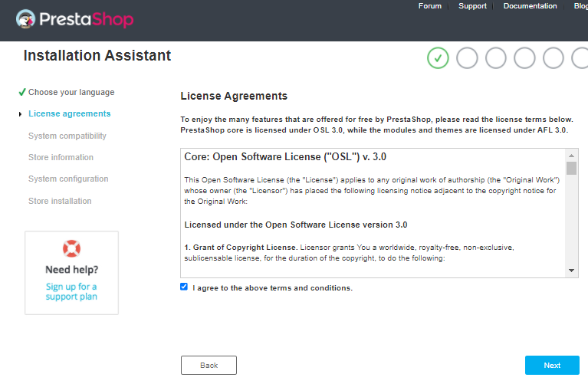Click the completed green checkmark step circle
This screenshot has width=588, height=384.
pyautogui.click(x=438, y=58)
